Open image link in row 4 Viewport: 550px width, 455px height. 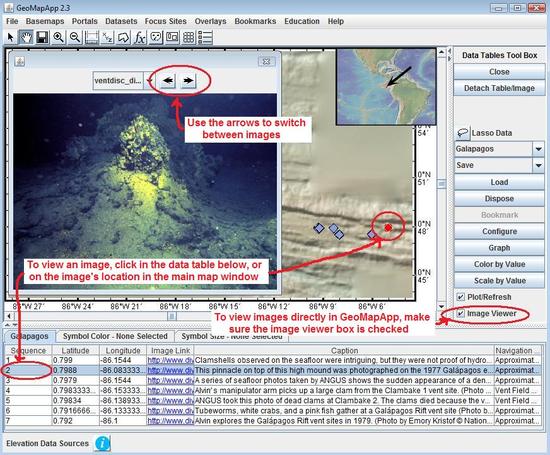tap(170, 390)
